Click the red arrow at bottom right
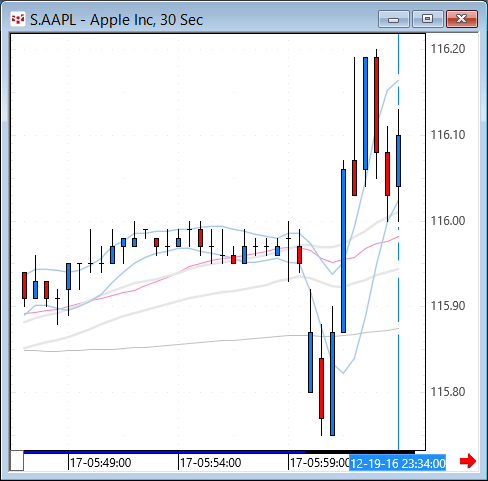488x481 pixels. coord(467,461)
